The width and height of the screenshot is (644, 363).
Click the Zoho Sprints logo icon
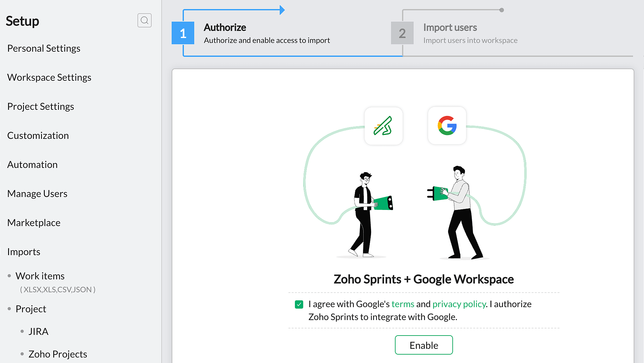[383, 126]
